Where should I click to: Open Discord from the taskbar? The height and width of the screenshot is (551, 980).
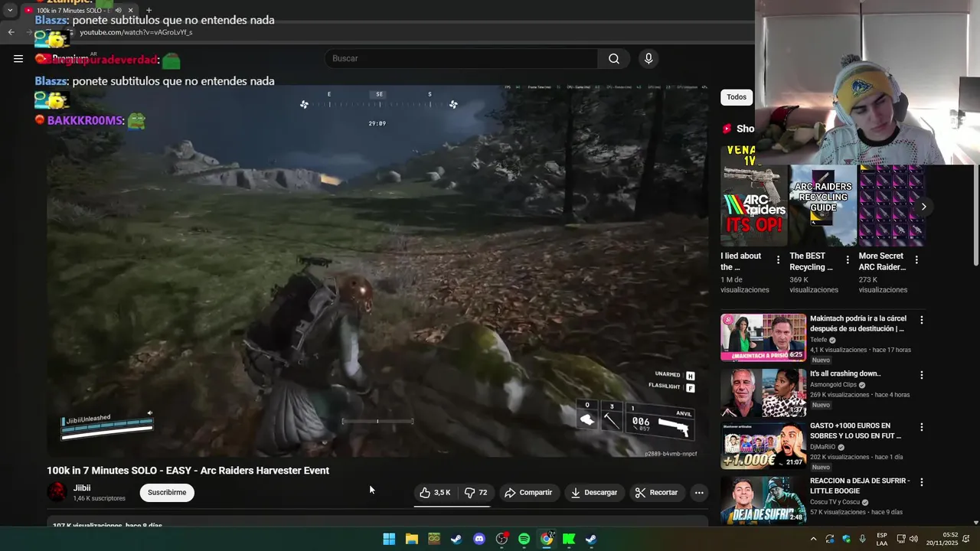[479, 539]
